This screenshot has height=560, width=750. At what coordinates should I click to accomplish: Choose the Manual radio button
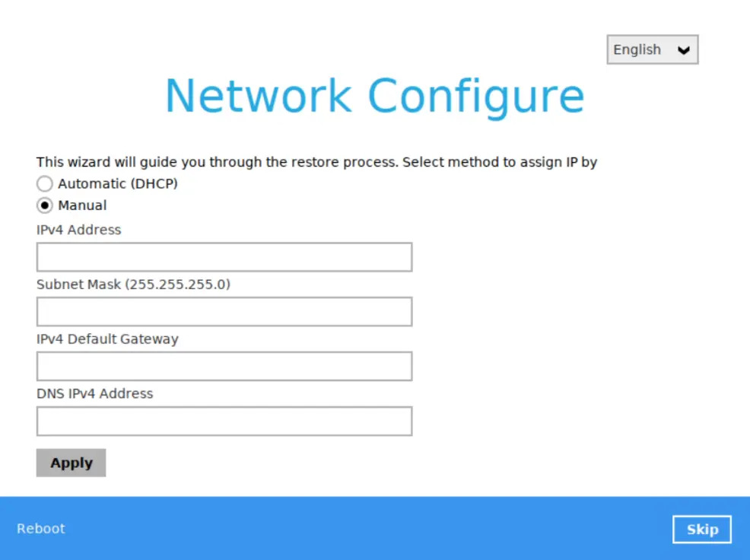pos(45,205)
